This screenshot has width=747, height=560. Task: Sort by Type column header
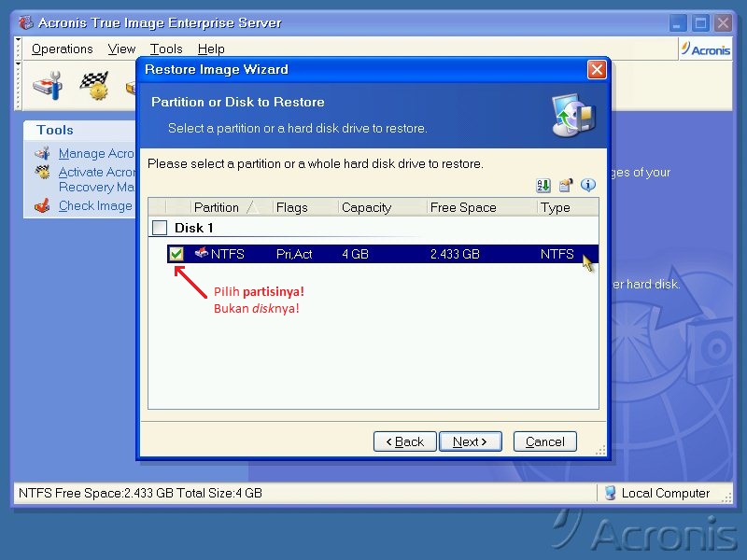pos(568,207)
